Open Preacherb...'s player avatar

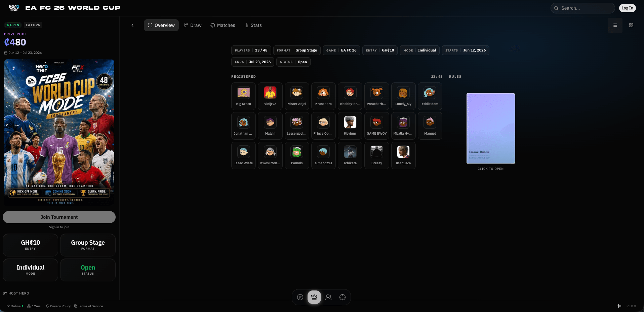point(377,93)
